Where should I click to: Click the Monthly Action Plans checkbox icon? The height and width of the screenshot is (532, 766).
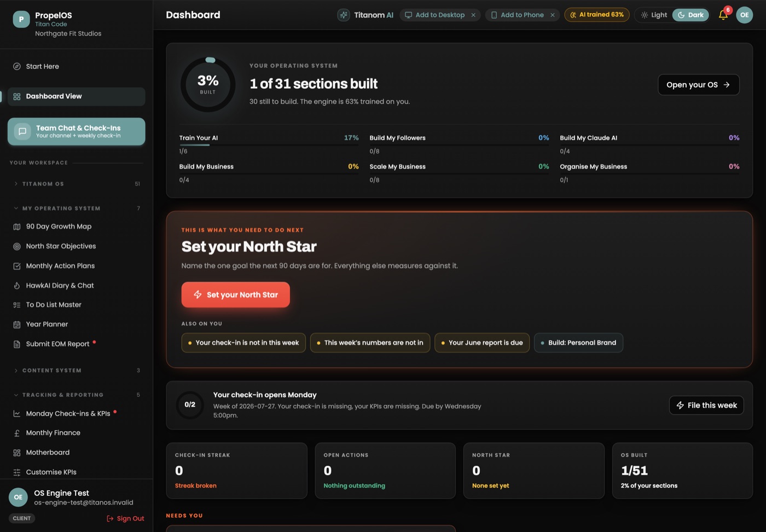(x=17, y=266)
